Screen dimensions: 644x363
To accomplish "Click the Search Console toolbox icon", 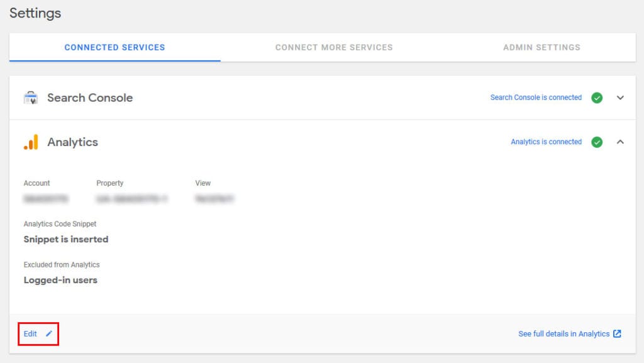I will 29,98.
